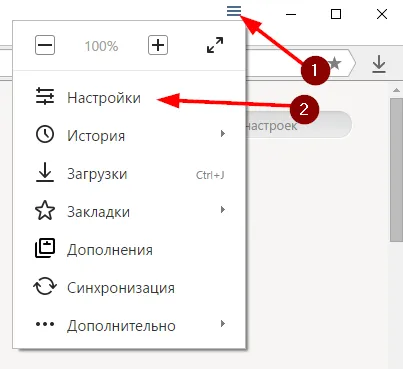Open downloads via toolbar download icon
Screen dimensions: 403x369
(x=379, y=64)
